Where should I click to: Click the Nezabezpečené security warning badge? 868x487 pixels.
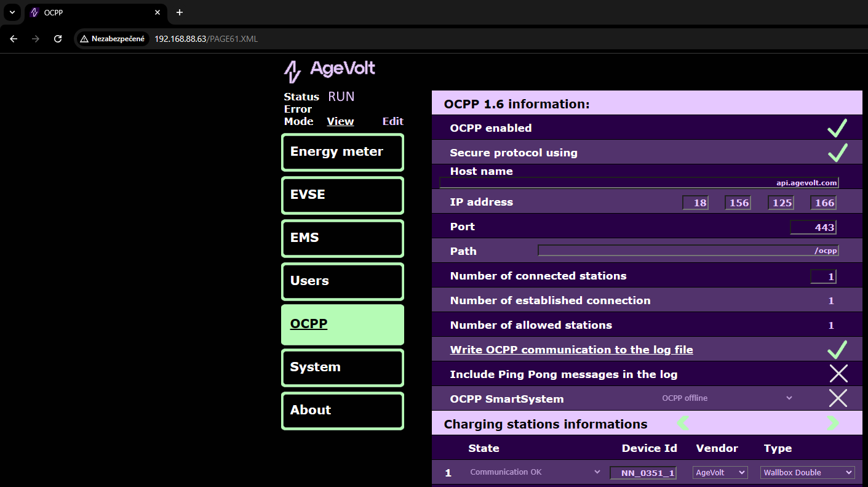pos(113,39)
